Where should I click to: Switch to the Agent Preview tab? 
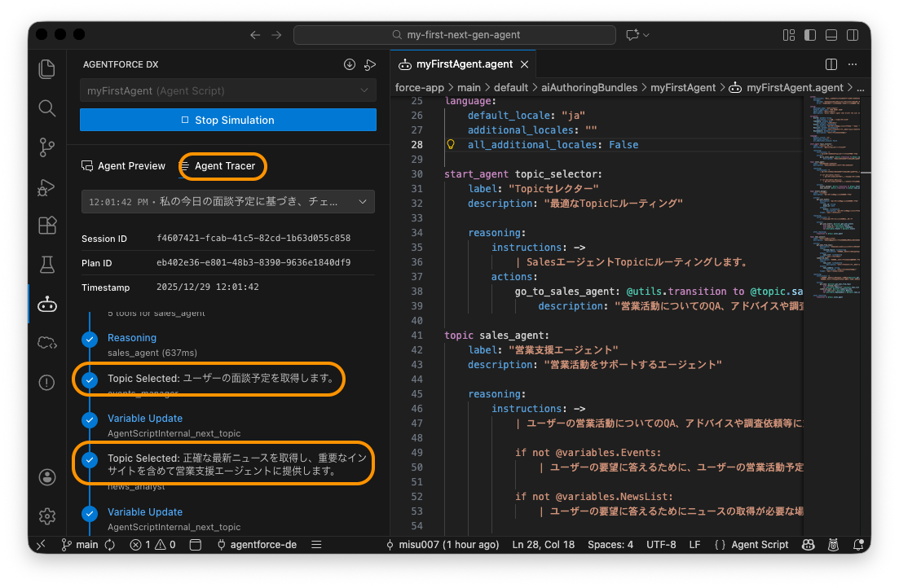[123, 165]
